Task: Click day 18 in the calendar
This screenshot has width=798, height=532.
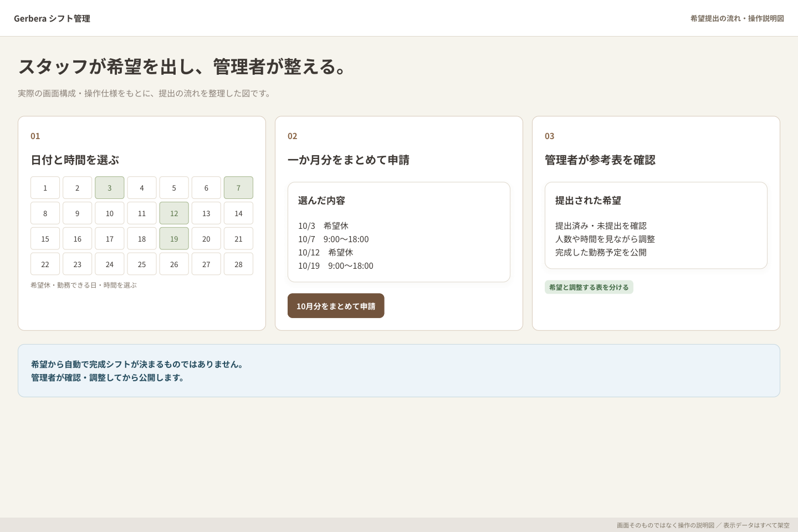Action: point(142,239)
